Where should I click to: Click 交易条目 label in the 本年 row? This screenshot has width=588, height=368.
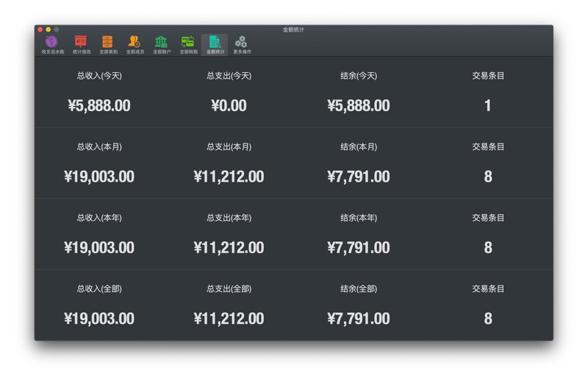click(488, 218)
